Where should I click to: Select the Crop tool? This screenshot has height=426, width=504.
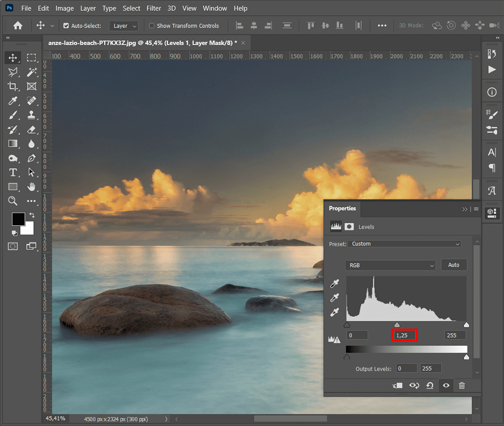click(x=13, y=87)
